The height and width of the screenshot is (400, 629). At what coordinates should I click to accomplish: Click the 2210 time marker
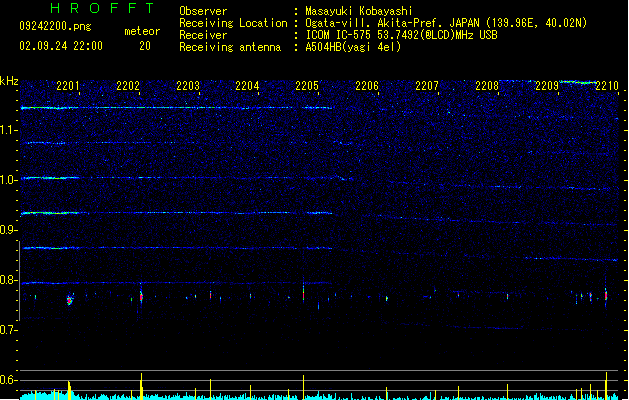[607, 86]
